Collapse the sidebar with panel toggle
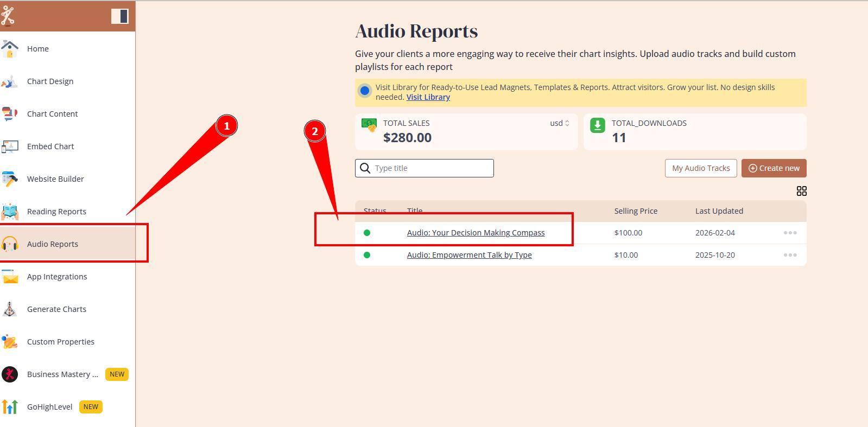 119,16
